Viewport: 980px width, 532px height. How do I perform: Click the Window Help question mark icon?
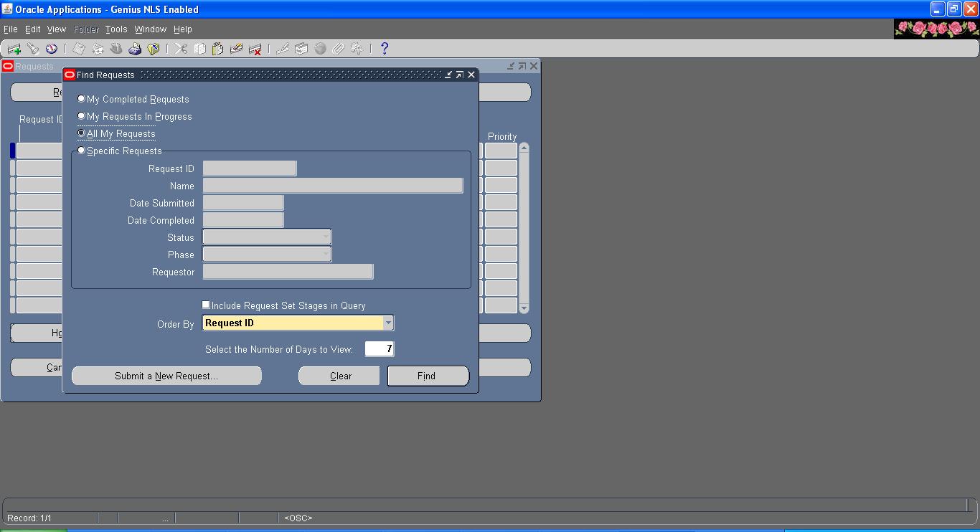[x=383, y=48]
